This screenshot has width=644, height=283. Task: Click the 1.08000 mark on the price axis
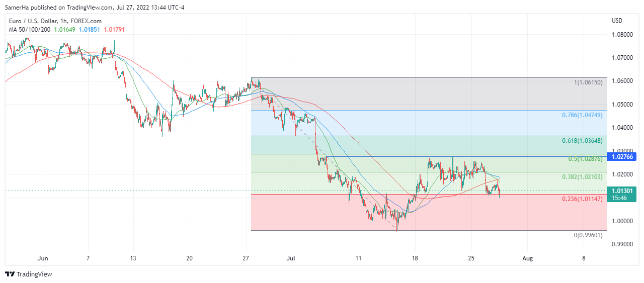click(x=622, y=35)
